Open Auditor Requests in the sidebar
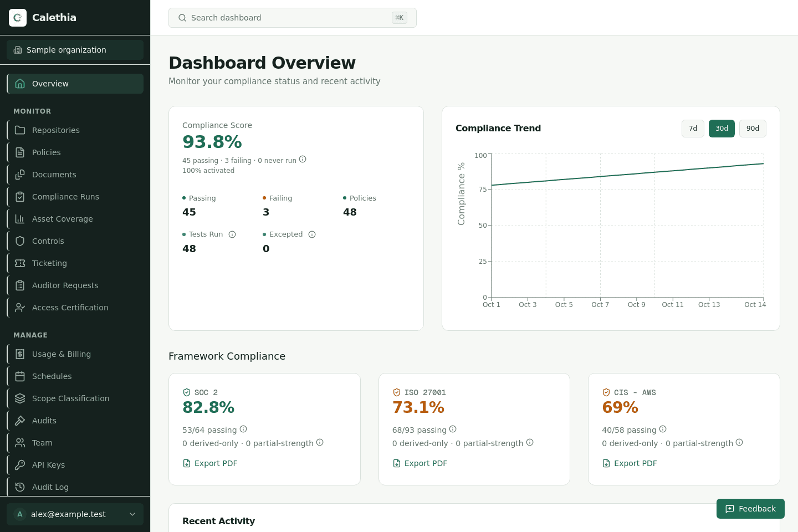The width and height of the screenshot is (798, 532). 75,285
